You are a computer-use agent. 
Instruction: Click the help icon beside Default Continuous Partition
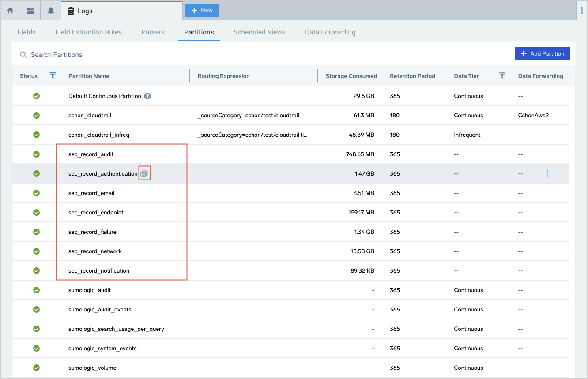point(147,96)
